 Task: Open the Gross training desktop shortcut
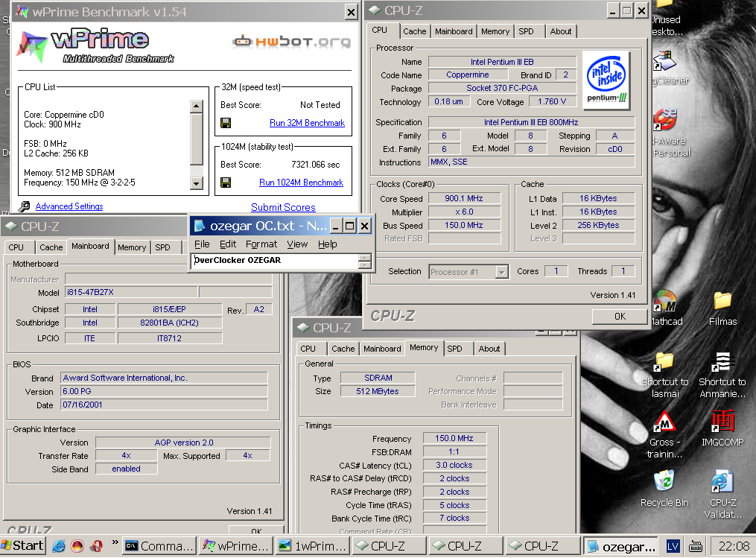coord(664,434)
